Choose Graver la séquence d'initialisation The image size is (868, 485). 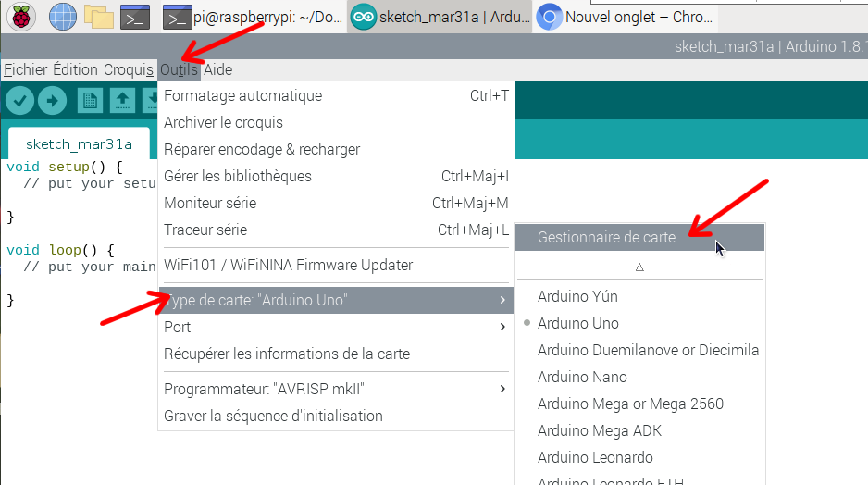tap(336, 416)
